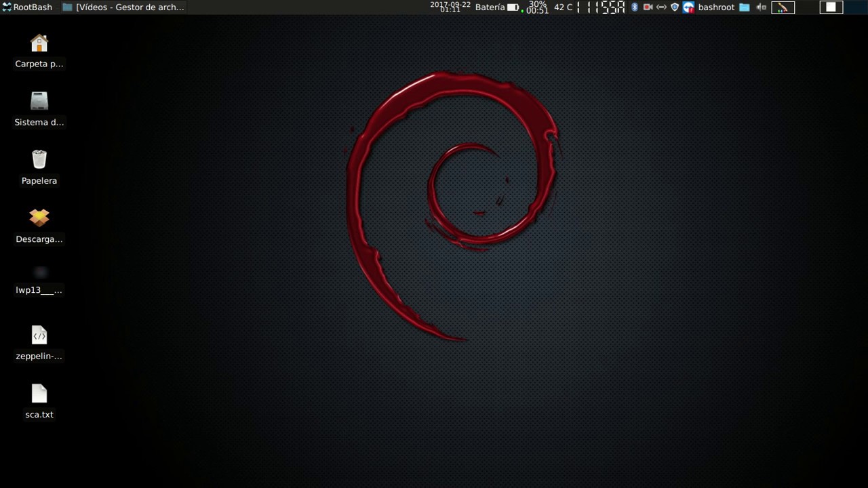Click the 42 C temperature reading
The image size is (868, 488).
coord(563,7)
